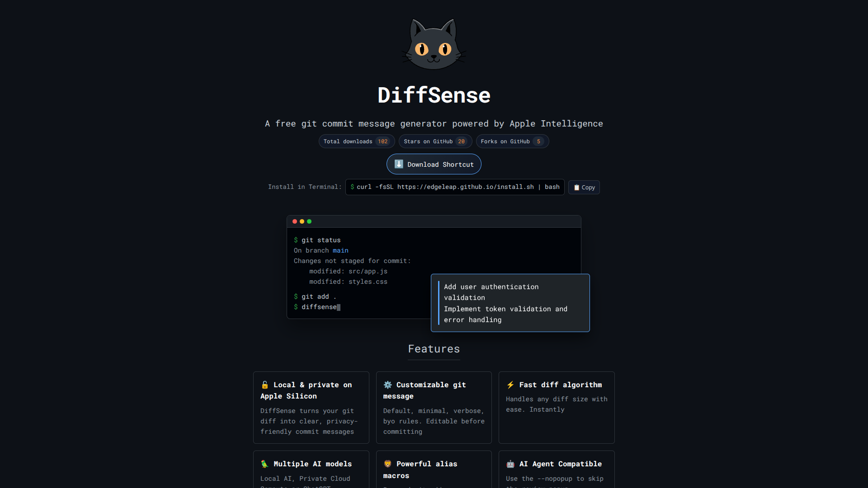Screen dimensions: 868x488
Task: Click the gear icon on Customizable git message card
Action: [387, 385]
